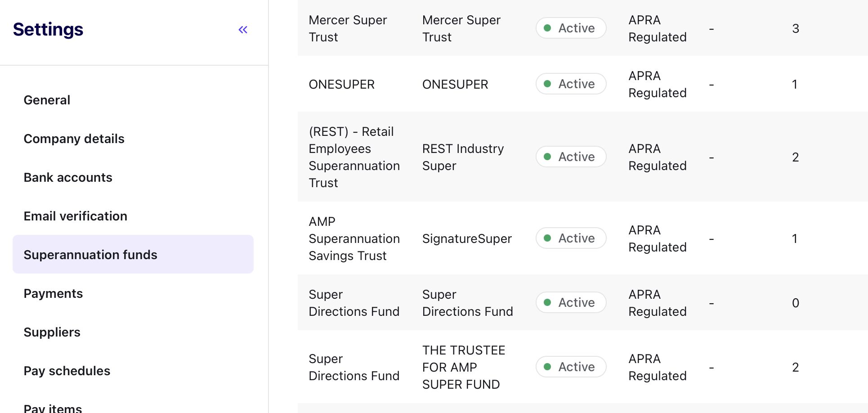Click Active status badge in Mercer Super Trust row
Screen dimensions: 868x413
pos(571,28)
